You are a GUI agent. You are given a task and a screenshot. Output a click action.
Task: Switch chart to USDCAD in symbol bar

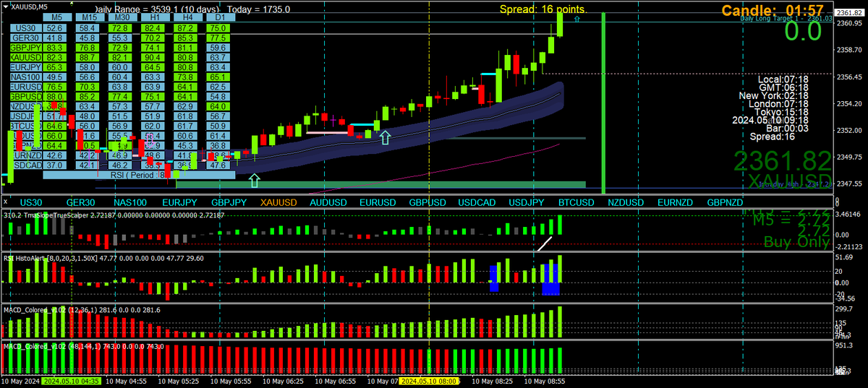click(x=477, y=203)
